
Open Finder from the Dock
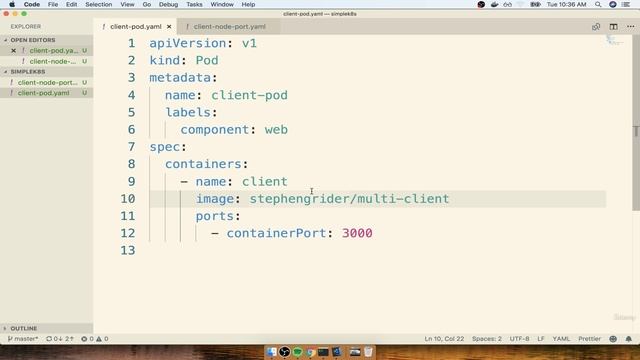pyautogui.click(x=271, y=351)
